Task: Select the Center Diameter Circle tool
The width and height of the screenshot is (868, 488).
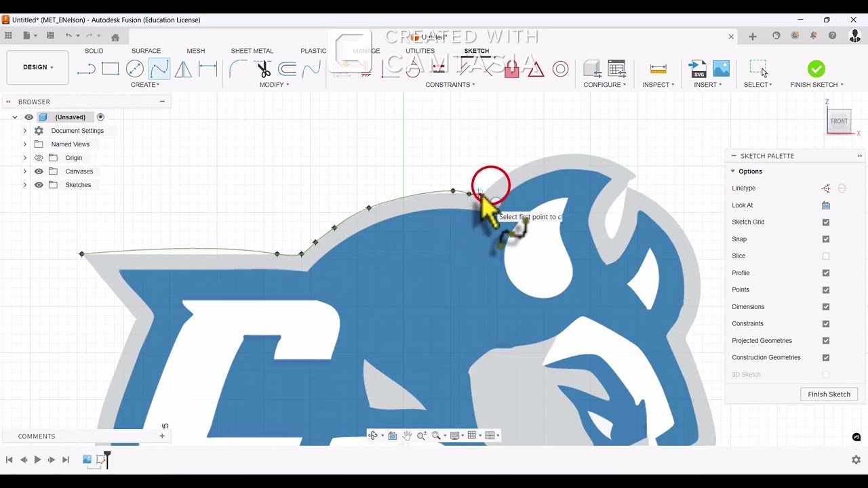Action: pyautogui.click(x=135, y=68)
